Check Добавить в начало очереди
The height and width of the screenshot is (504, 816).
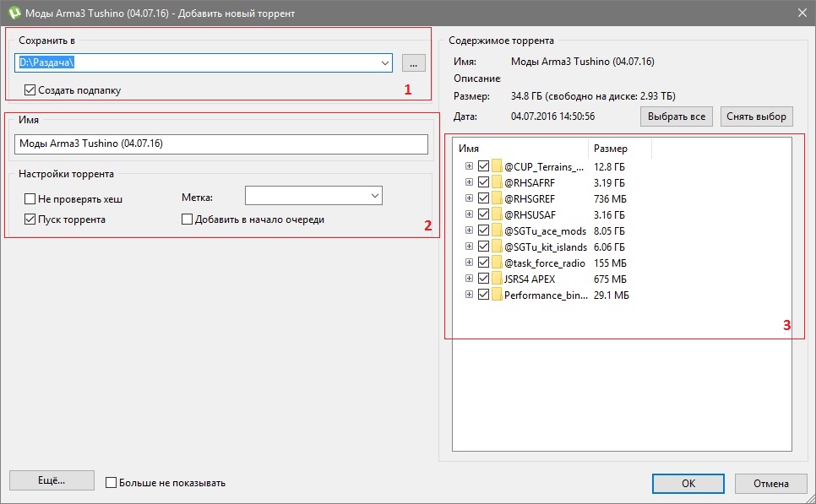[187, 219]
